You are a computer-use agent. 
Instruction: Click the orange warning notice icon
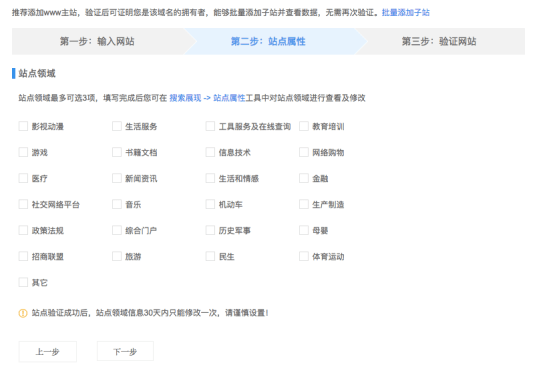point(23,313)
